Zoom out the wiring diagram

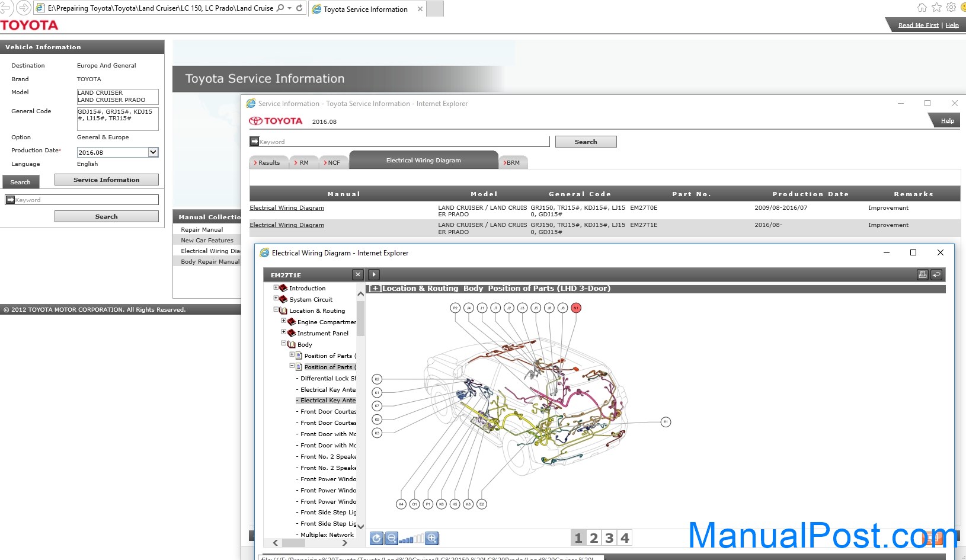(391, 538)
